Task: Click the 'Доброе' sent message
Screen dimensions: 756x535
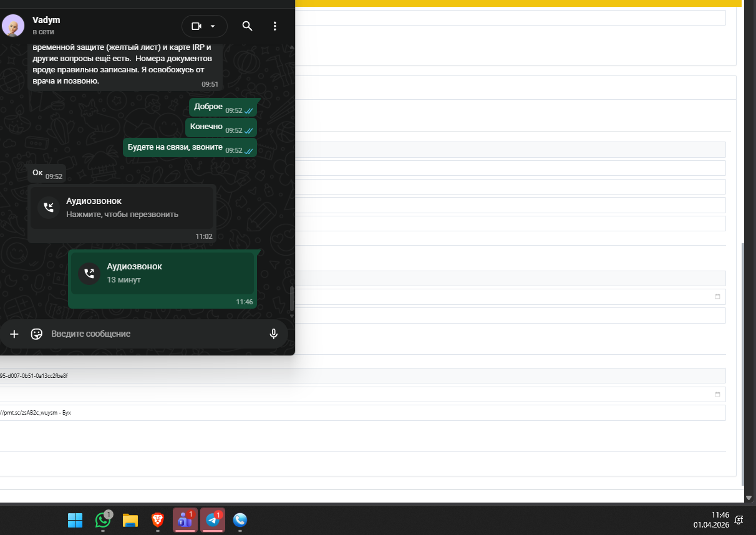Action: [223, 107]
